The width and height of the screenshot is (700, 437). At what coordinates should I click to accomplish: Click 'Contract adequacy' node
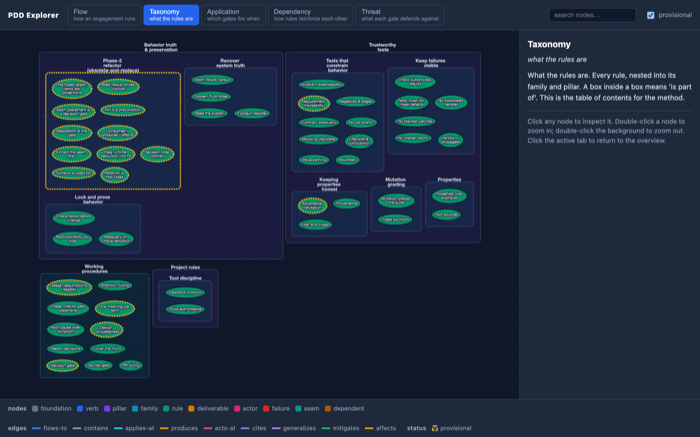(x=319, y=122)
